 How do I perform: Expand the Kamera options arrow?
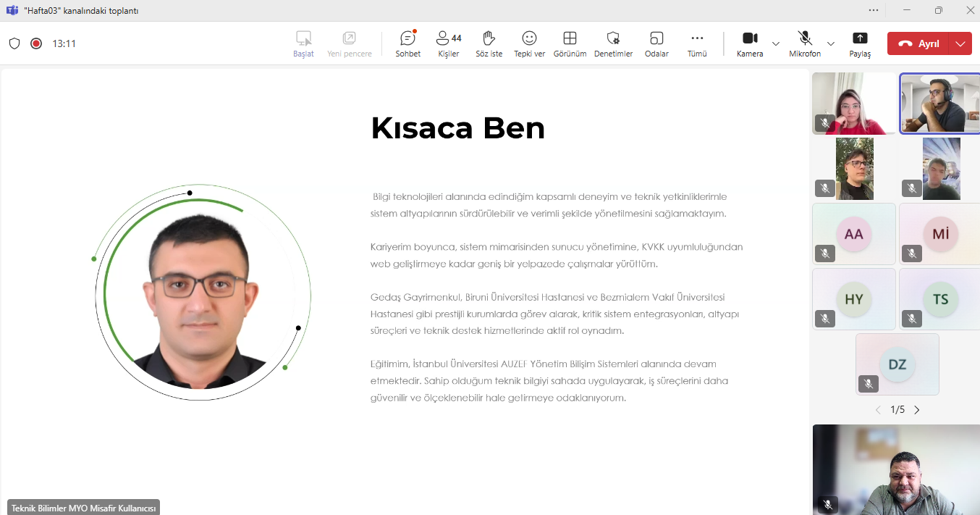coord(776,43)
